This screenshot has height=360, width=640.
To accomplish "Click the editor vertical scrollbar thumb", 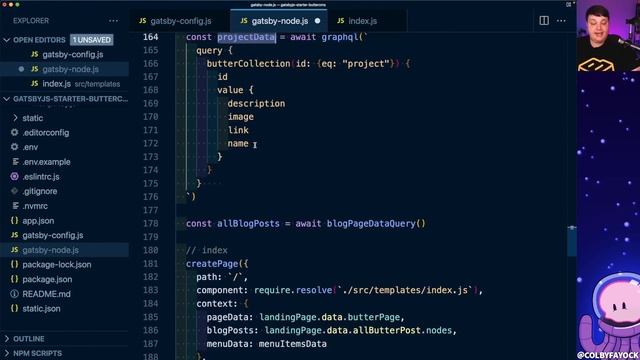I will (572, 241).
